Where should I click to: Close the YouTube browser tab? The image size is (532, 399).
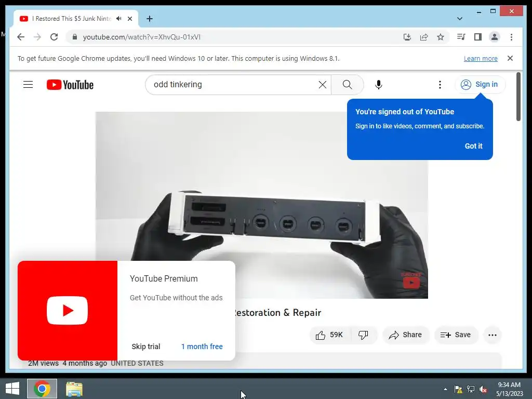129,19
